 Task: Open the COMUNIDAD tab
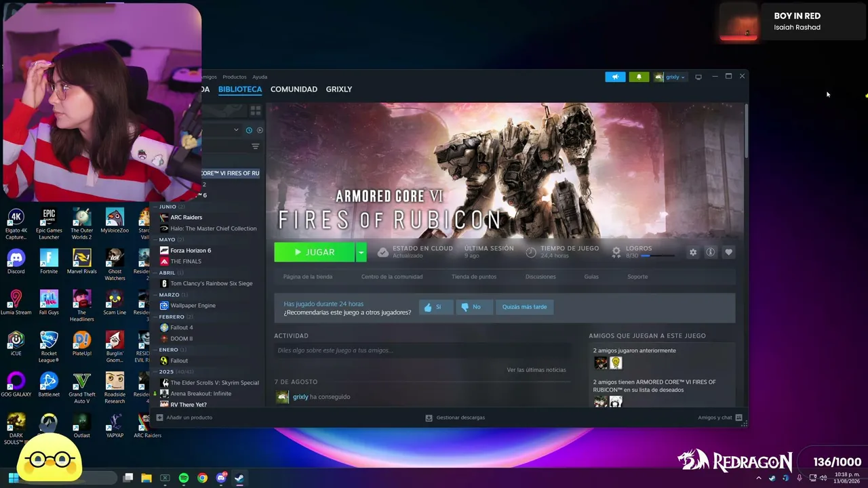tap(294, 89)
